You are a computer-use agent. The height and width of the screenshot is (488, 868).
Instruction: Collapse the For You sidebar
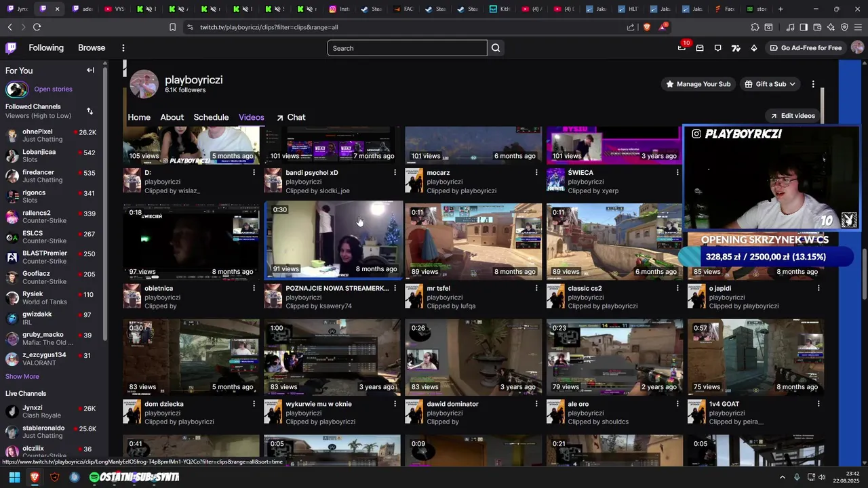[90, 70]
